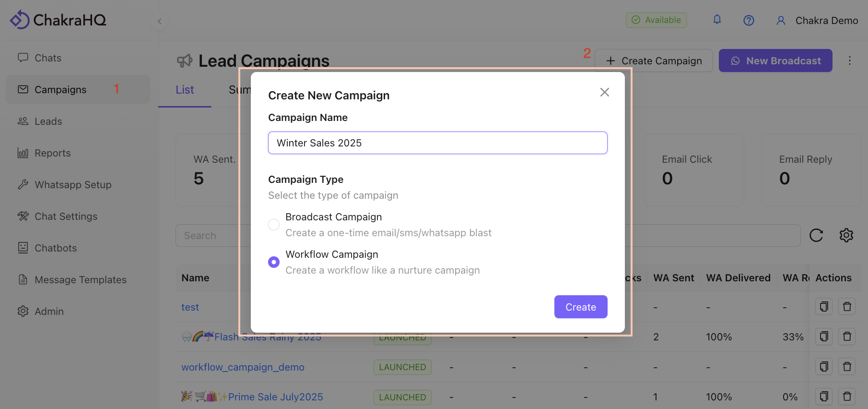Go to Leads in the sidebar
Screen dimensions: 868x409
click(78, 121)
